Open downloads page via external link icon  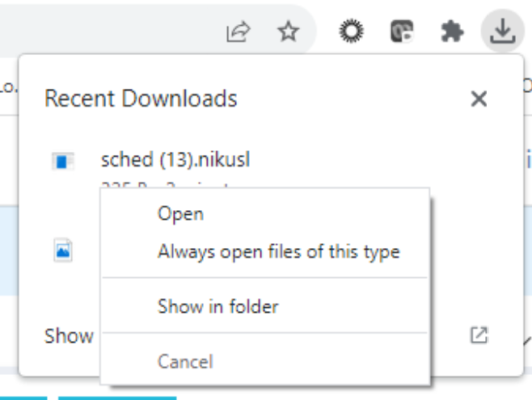(x=479, y=335)
